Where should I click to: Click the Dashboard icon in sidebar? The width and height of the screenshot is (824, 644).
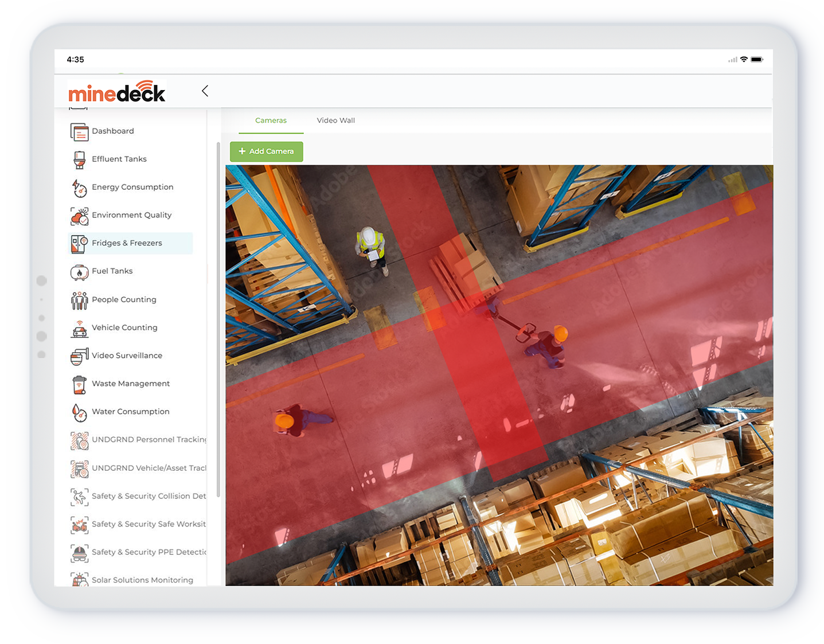[79, 131]
